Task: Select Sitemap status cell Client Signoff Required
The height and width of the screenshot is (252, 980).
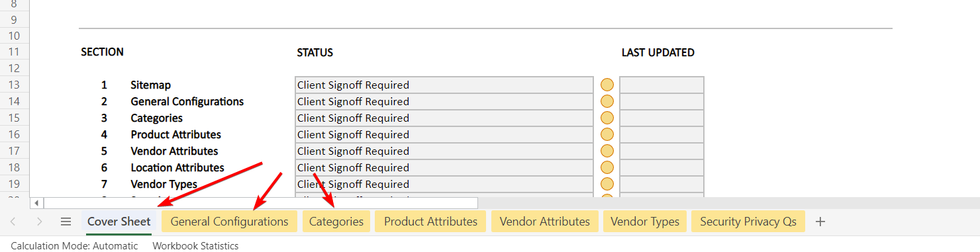Action: pos(444,85)
